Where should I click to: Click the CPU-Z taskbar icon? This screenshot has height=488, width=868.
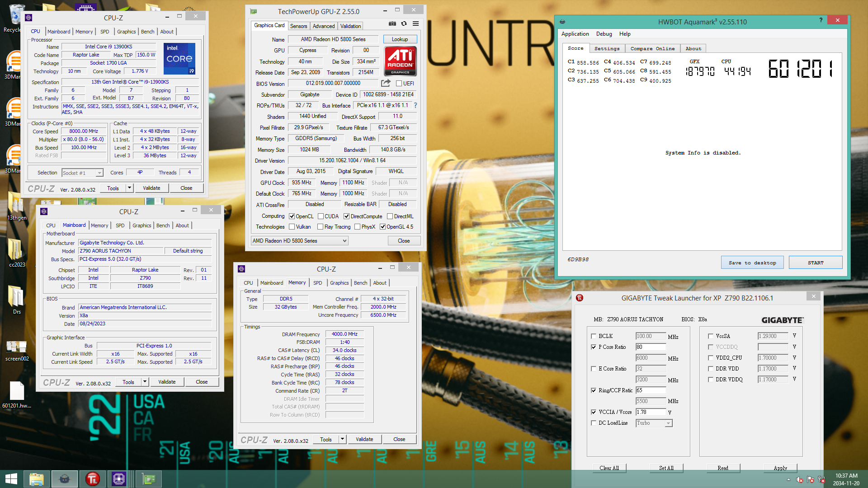point(119,479)
